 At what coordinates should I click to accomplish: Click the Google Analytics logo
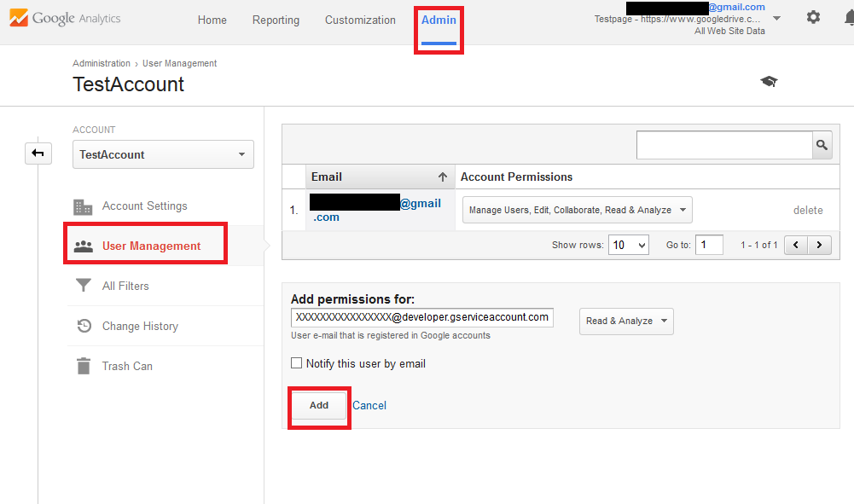pyautogui.click(x=65, y=19)
